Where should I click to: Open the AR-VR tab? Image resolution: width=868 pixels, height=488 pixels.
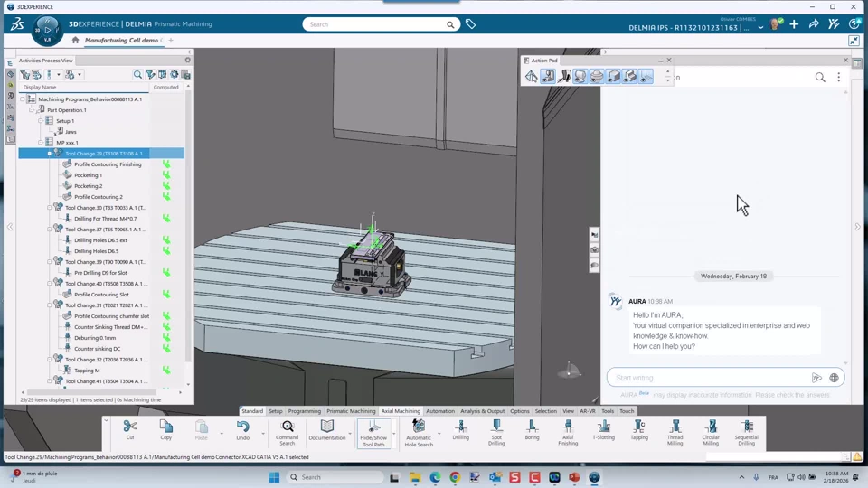tap(588, 411)
